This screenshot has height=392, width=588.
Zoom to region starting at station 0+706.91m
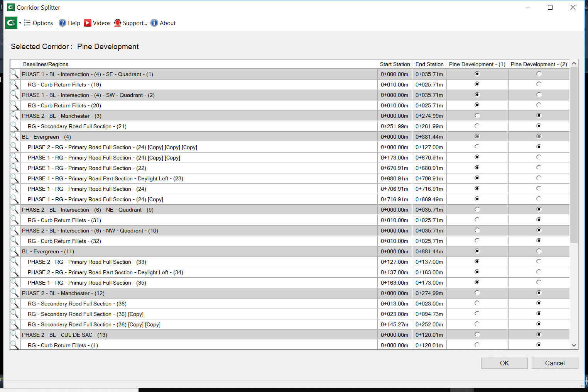tap(15, 188)
